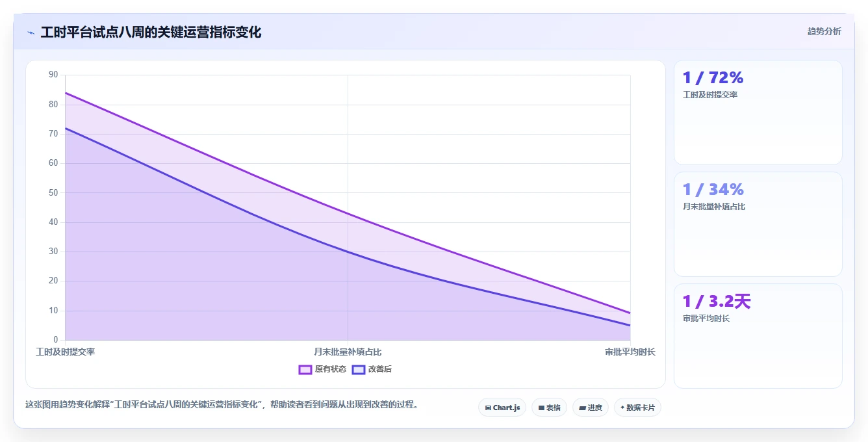
Task: Click the description text below the chart
Action: click(223, 404)
